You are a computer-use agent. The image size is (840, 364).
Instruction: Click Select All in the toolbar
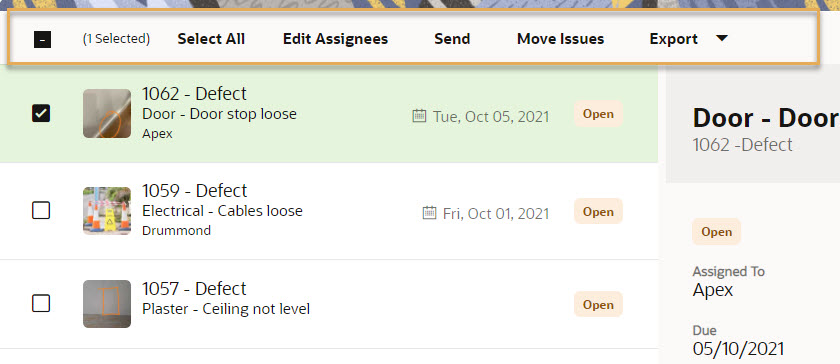[x=211, y=39]
